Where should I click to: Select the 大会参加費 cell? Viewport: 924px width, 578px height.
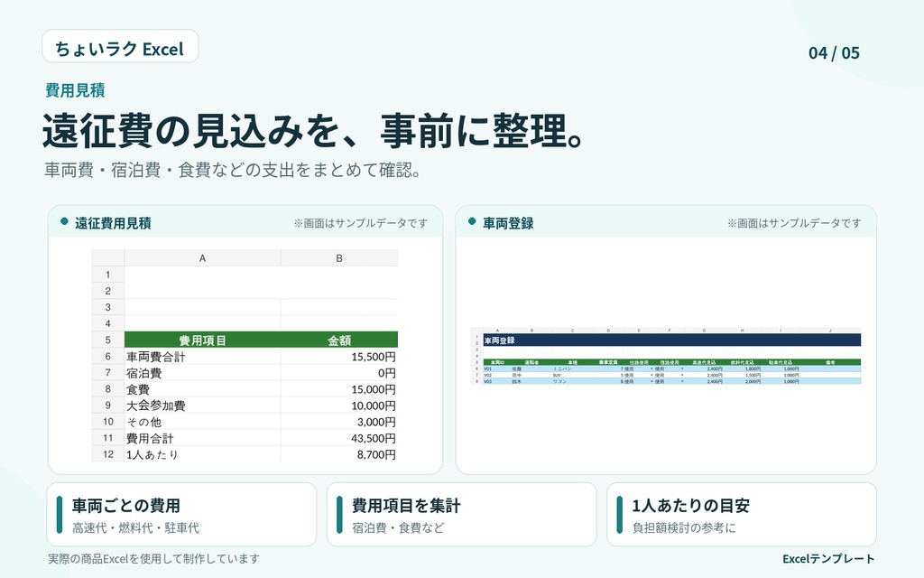click(x=202, y=406)
